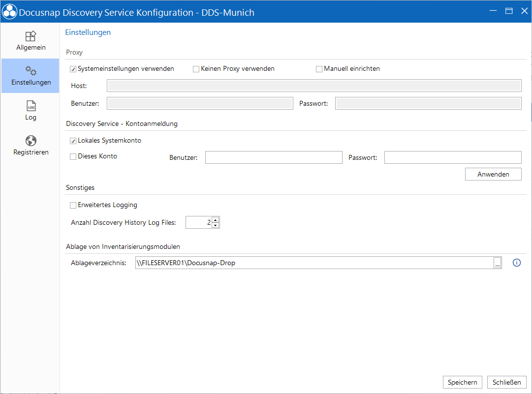This screenshot has width=532, height=394.
Task: Save settings with Speichern button
Action: (462, 383)
